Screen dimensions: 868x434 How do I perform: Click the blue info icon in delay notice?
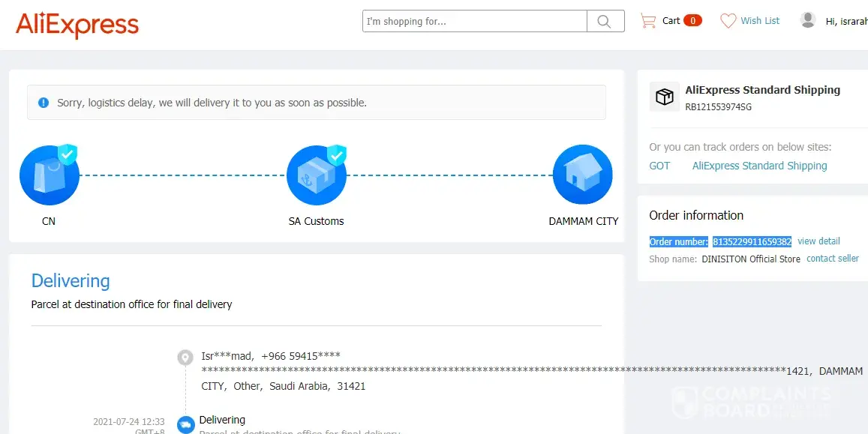[x=44, y=102]
